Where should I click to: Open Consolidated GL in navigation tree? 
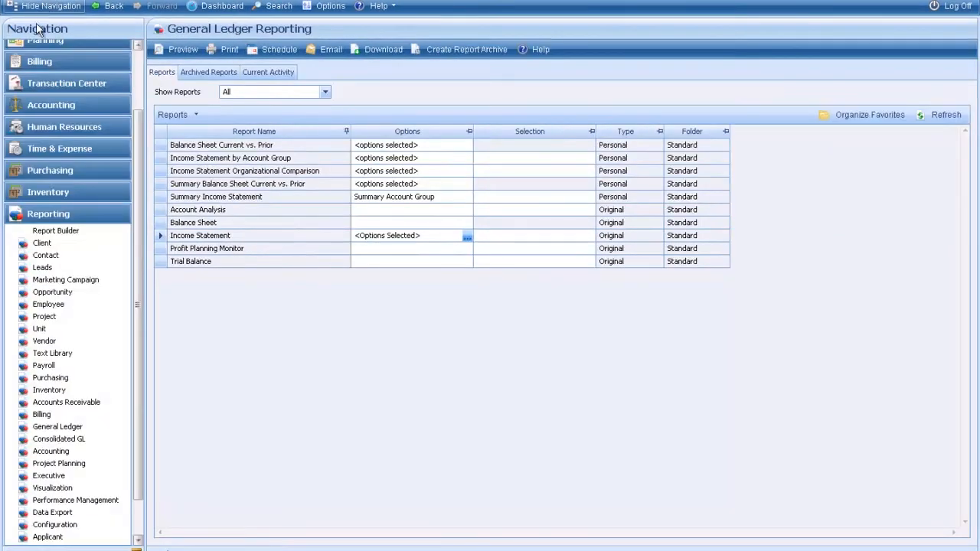click(59, 439)
